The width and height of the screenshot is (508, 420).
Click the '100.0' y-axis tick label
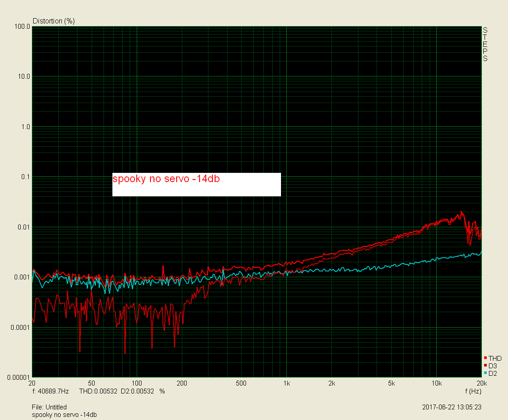tap(22, 27)
